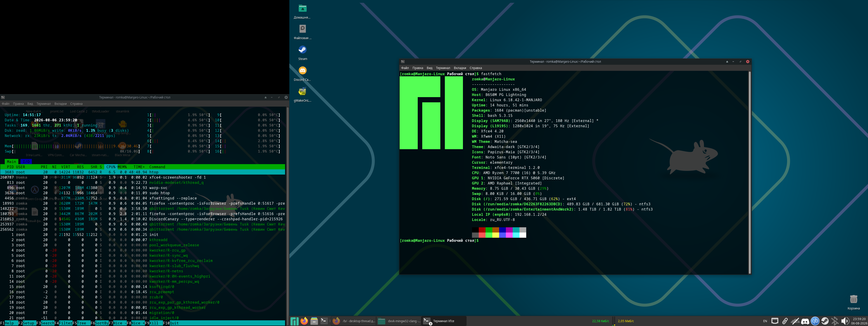Open the clipboard manager paperclip tray icon
Viewport: 868px width, 326px height.
click(785, 321)
